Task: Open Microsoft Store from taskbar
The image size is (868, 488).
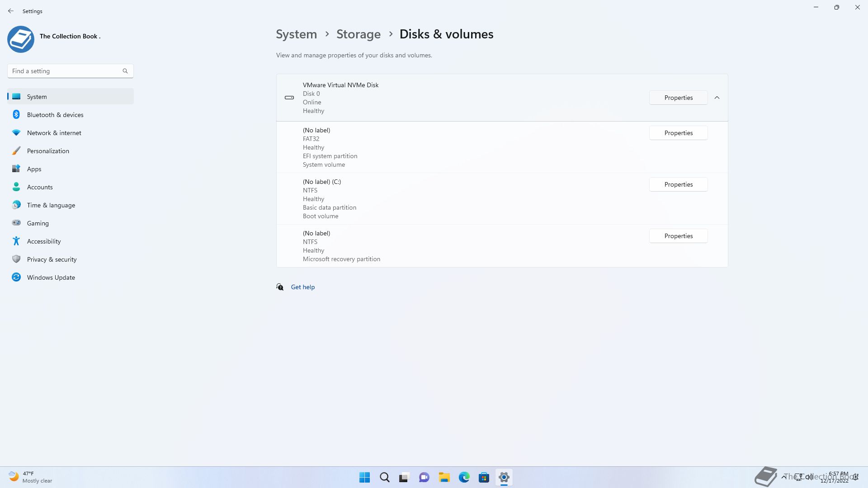Action: point(484,477)
